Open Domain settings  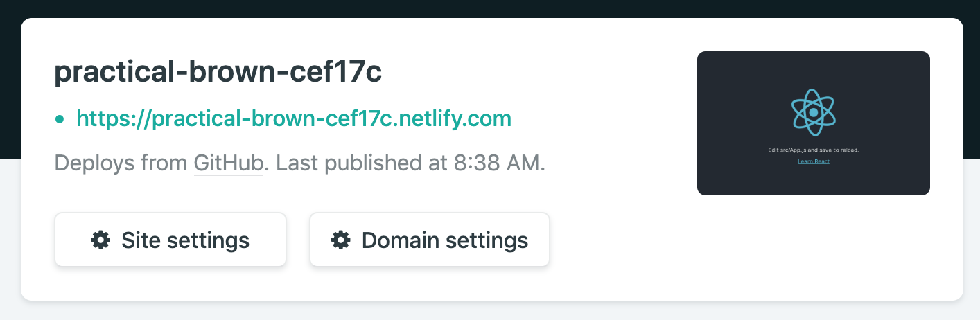[x=430, y=240]
